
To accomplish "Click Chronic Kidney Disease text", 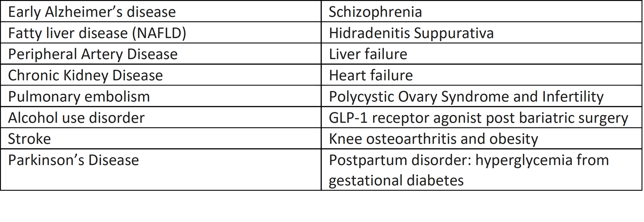I will point(86,75).
